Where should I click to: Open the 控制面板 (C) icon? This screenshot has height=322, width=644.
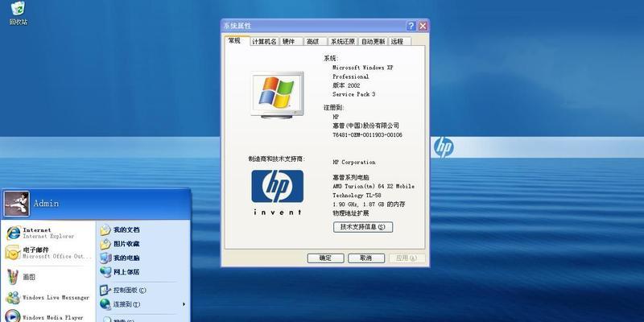[x=105, y=291]
